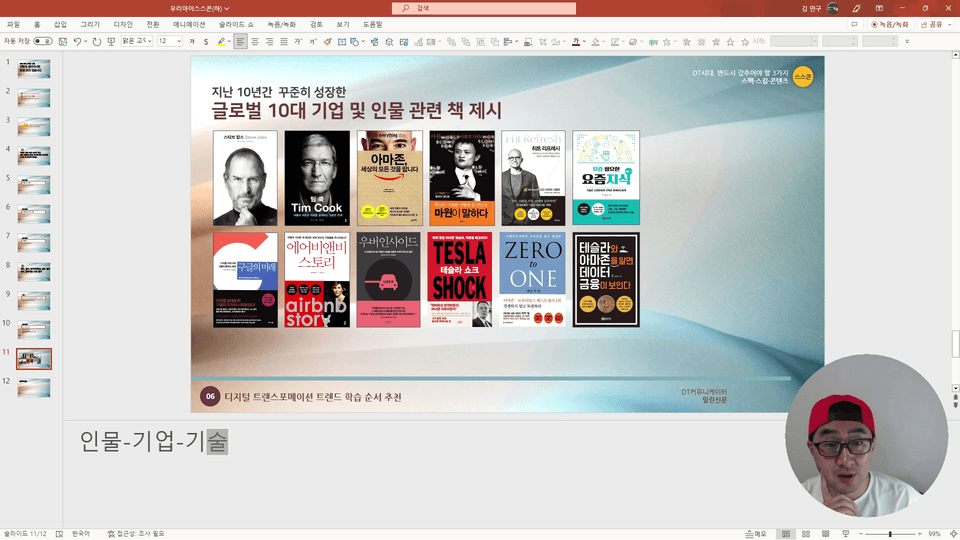Start slideshow from status bar icon
Image resolution: width=960 pixels, height=540 pixels.
coord(846,534)
